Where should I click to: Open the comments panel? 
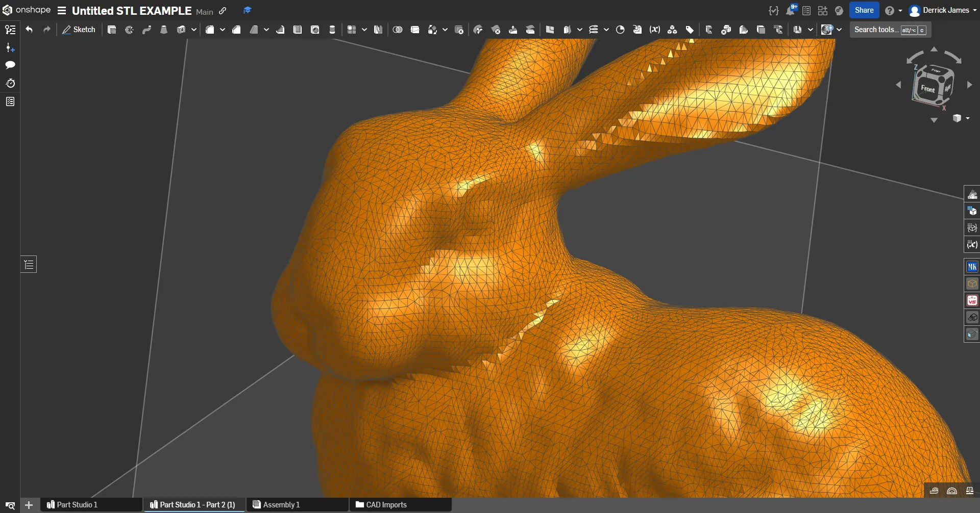pyautogui.click(x=10, y=65)
